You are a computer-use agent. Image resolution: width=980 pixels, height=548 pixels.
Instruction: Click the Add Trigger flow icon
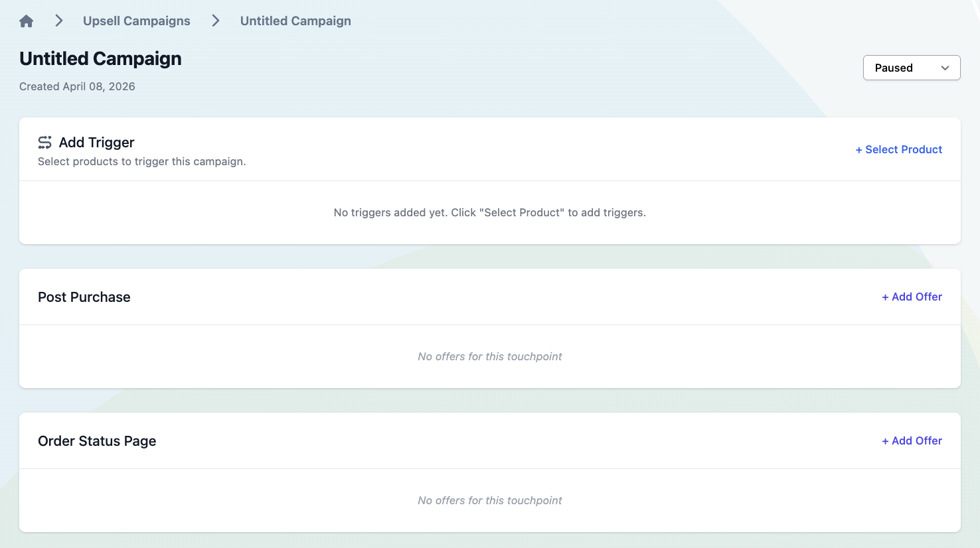point(44,143)
